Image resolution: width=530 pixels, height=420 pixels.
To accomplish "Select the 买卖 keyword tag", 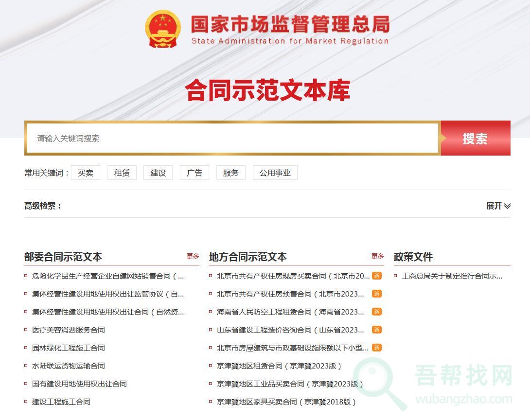I will [x=86, y=173].
